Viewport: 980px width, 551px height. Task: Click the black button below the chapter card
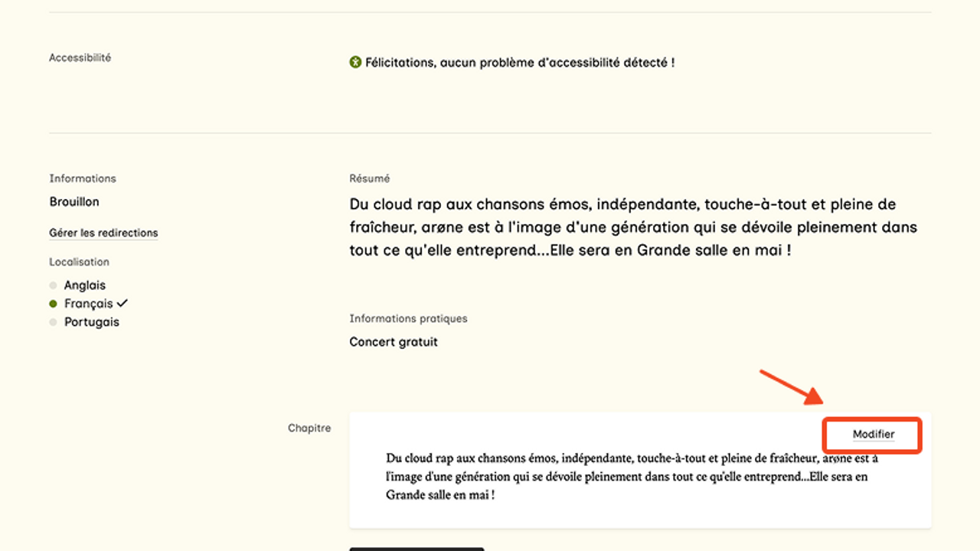tap(416, 548)
